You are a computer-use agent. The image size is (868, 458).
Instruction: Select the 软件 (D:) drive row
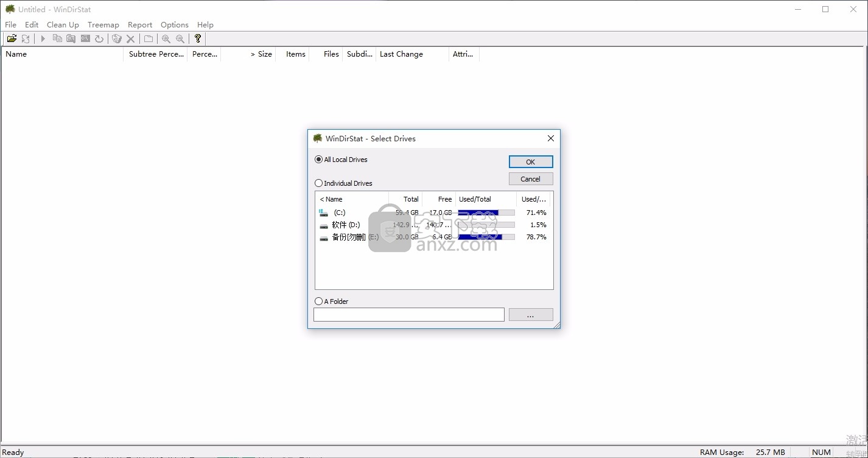pos(434,225)
